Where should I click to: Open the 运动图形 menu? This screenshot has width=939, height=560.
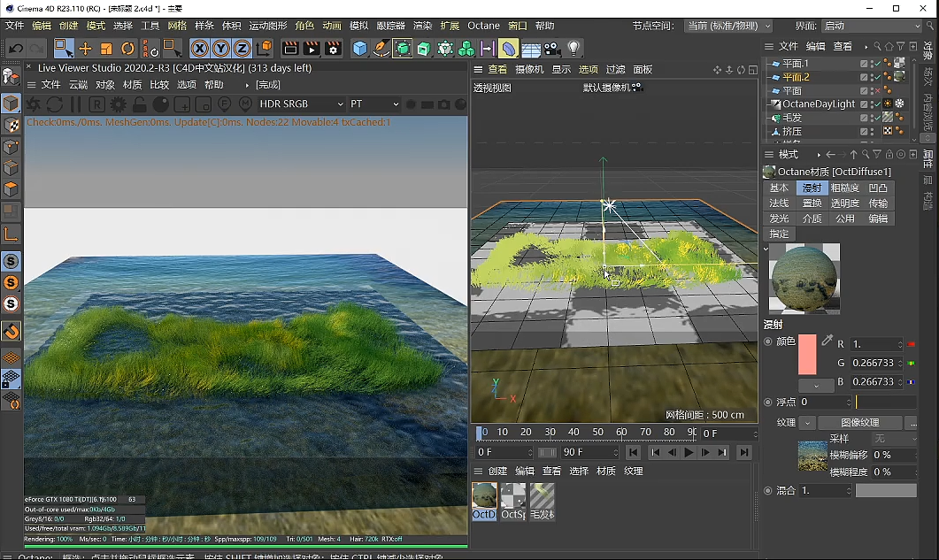click(267, 26)
